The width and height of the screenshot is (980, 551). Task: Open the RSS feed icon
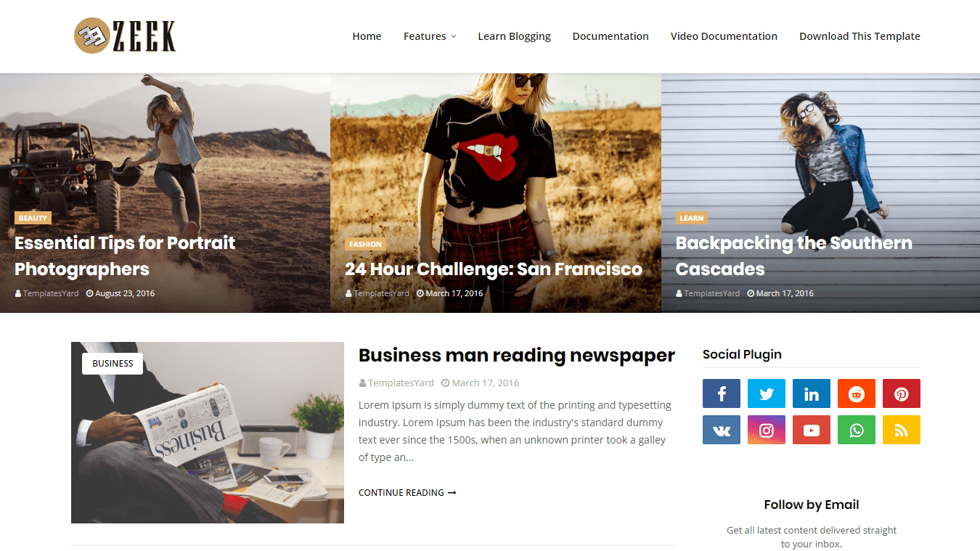[902, 430]
